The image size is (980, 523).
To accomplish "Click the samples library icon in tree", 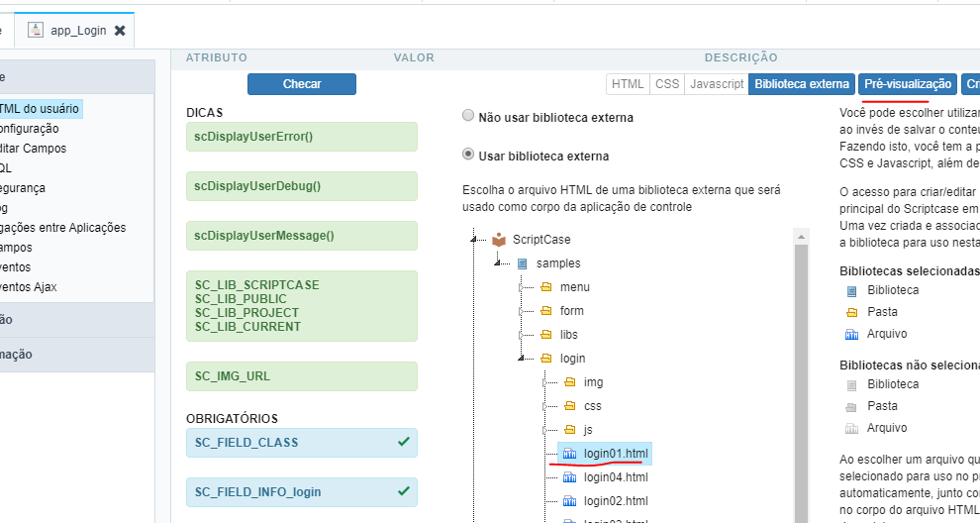I will click(523, 263).
